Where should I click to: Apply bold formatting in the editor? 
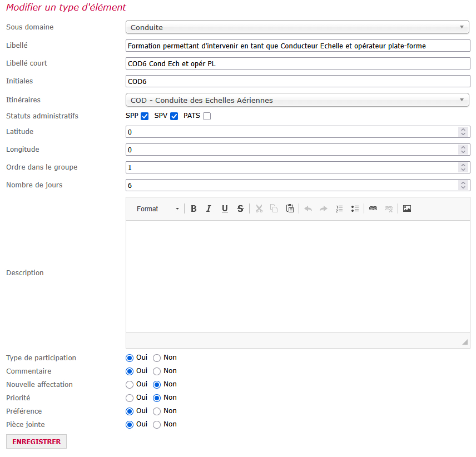194,209
